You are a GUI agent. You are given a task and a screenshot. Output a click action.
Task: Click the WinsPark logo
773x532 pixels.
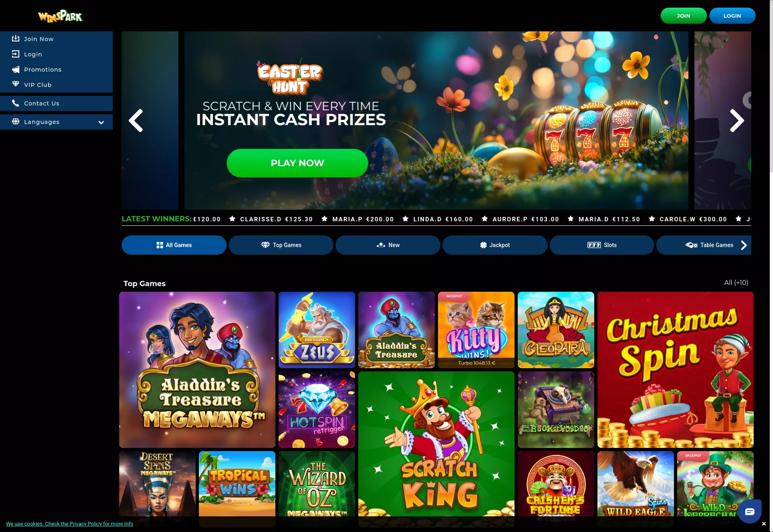(60, 16)
